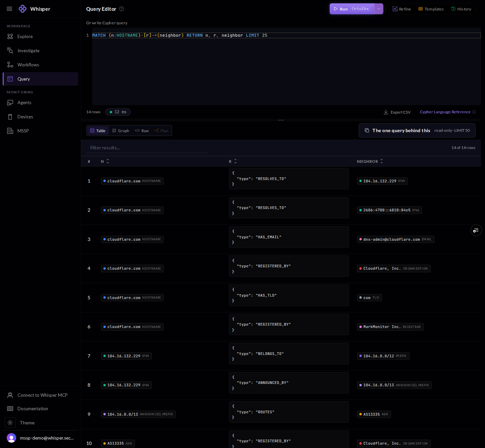485x448 pixels.
Task: Select the 104.16.0.0/12 prefix chip
Action: click(x=383, y=356)
